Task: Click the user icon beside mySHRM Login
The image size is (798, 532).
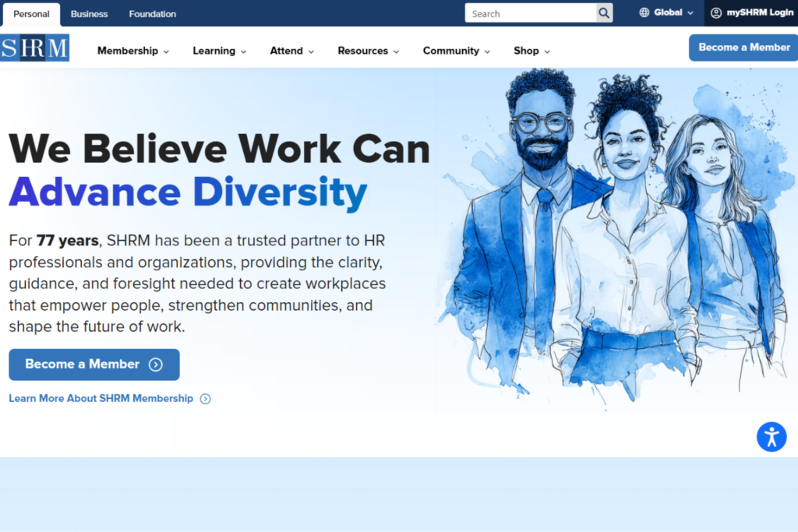Action: [x=716, y=13]
